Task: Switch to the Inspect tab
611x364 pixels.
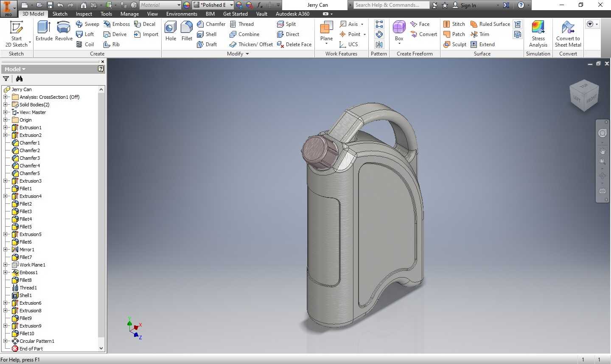Action: 84,14
